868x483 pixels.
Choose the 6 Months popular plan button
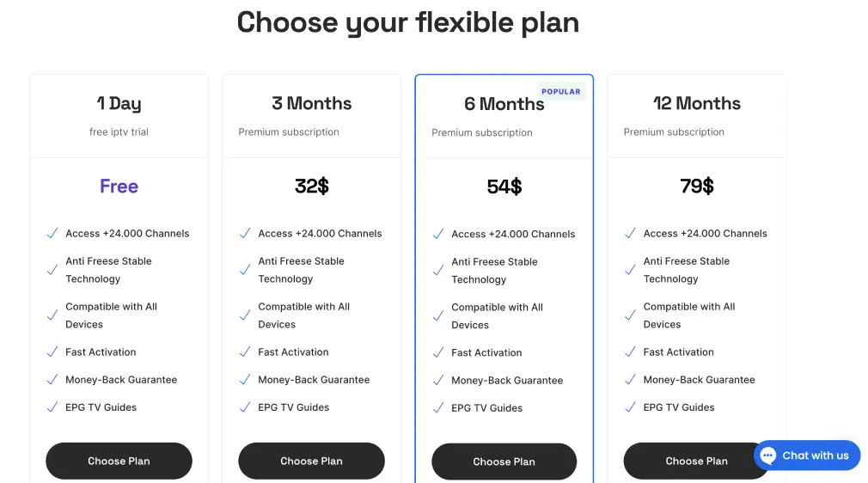[x=504, y=462]
